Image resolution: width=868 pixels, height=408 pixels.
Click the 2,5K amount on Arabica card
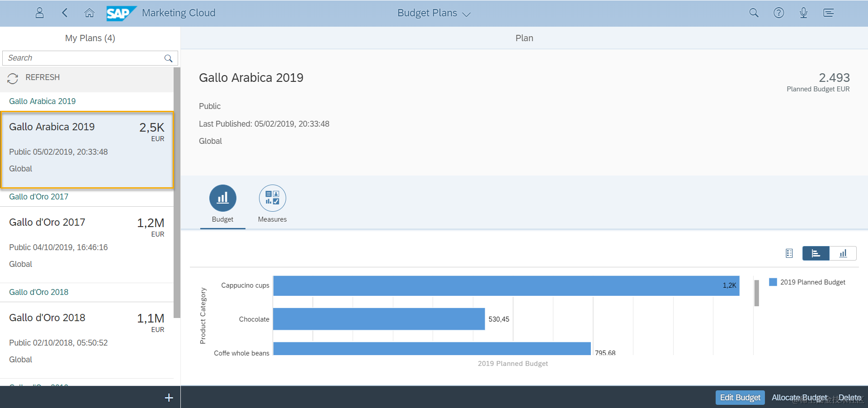coord(152,128)
